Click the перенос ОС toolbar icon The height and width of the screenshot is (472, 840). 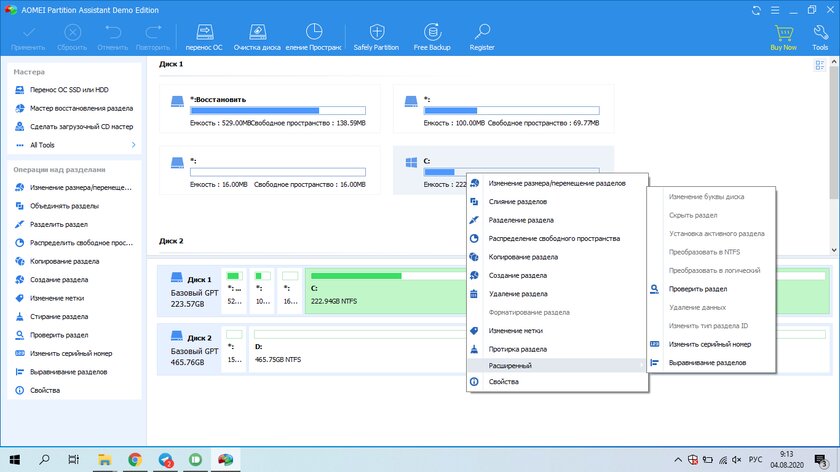204,37
